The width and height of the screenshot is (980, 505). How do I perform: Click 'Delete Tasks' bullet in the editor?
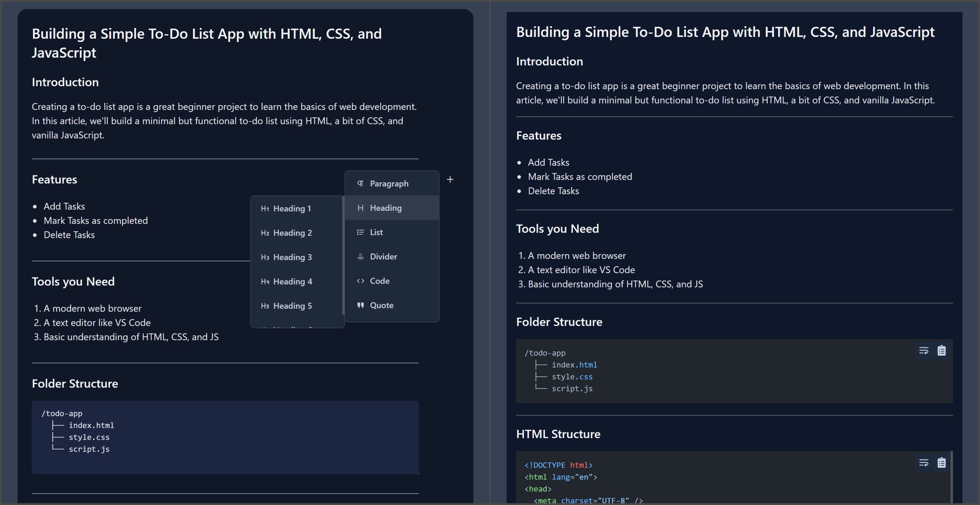pos(69,235)
